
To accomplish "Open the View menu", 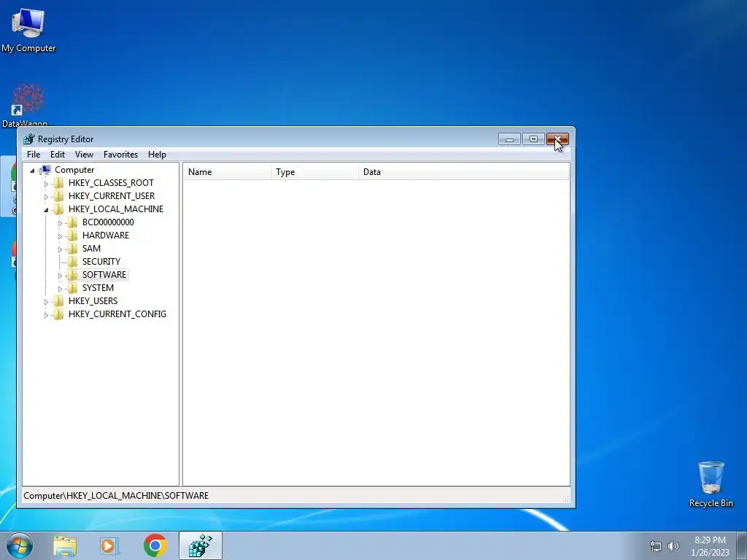I will (84, 155).
